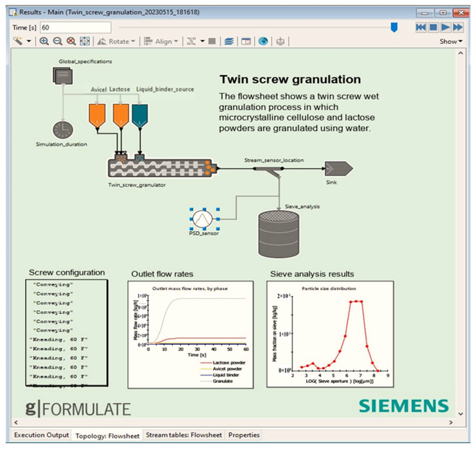Click the rewind to start button
The width and height of the screenshot is (476, 449).
tap(421, 27)
